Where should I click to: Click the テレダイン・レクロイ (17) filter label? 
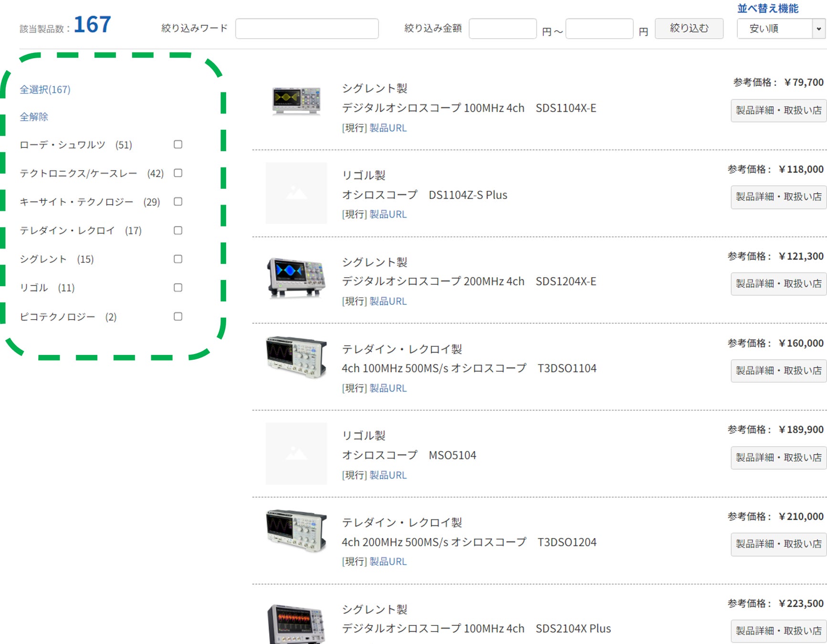pyautogui.click(x=81, y=230)
